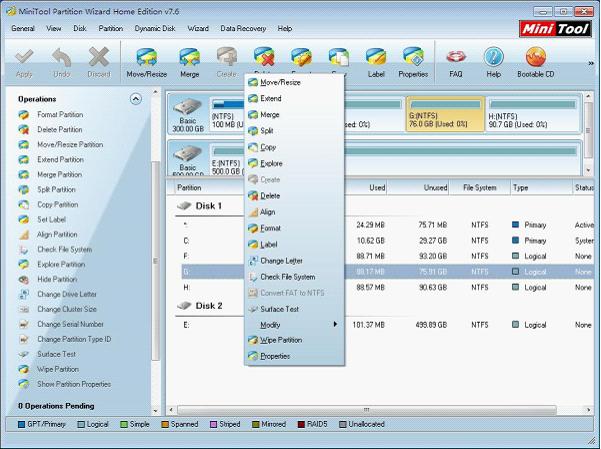Click the Type column header
Screen dimensions: 601x449
click(541, 187)
